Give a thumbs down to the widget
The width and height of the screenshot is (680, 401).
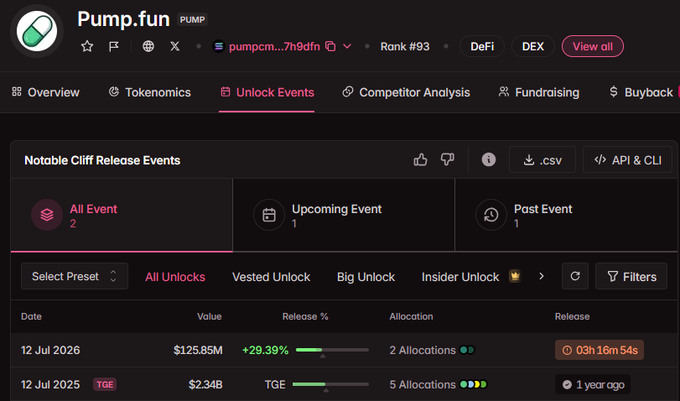tap(447, 160)
